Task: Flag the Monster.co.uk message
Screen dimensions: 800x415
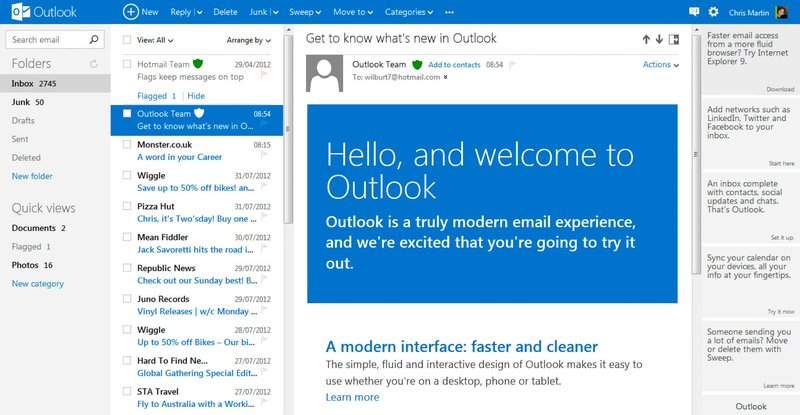Action: [264, 156]
